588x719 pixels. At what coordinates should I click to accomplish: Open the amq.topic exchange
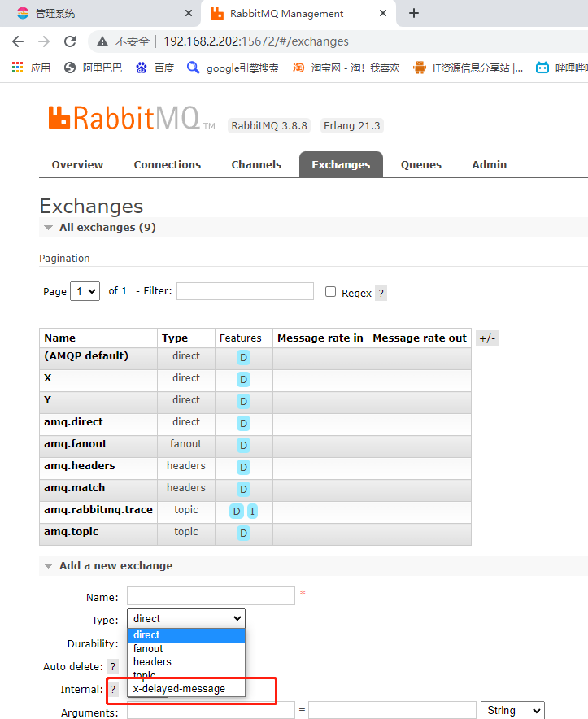(71, 532)
